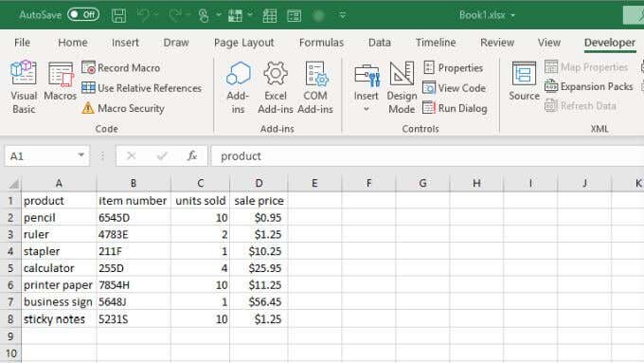644x363 pixels.
Task: Open COM Add-ins
Action: coord(315,87)
